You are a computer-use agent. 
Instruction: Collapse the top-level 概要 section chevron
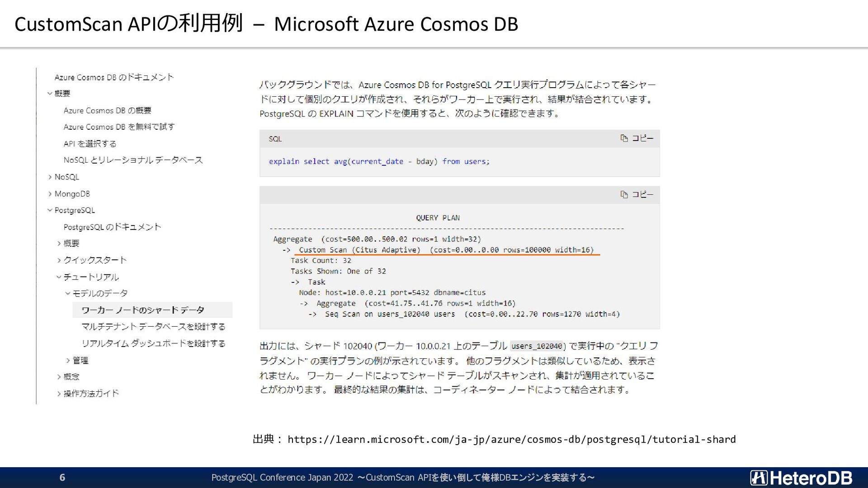50,94
